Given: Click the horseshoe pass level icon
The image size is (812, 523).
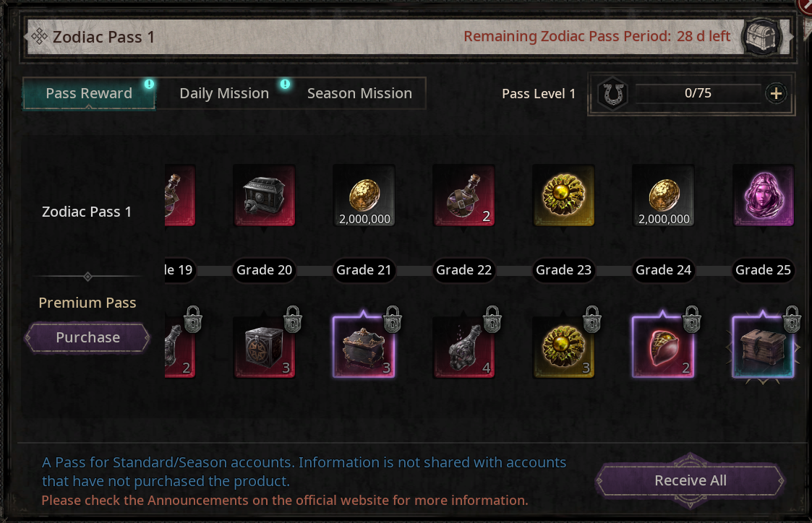Looking at the screenshot, I should click(613, 94).
